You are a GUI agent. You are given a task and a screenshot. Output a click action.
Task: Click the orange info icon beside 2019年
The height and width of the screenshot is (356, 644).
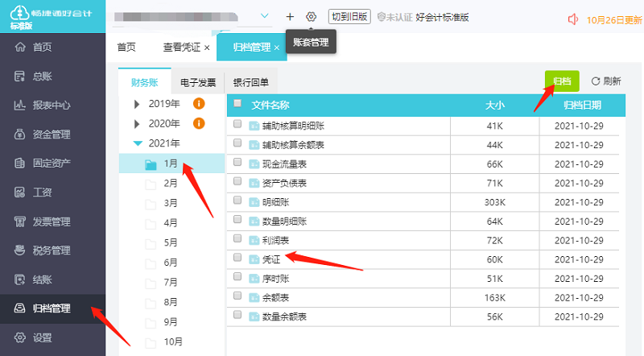(199, 104)
